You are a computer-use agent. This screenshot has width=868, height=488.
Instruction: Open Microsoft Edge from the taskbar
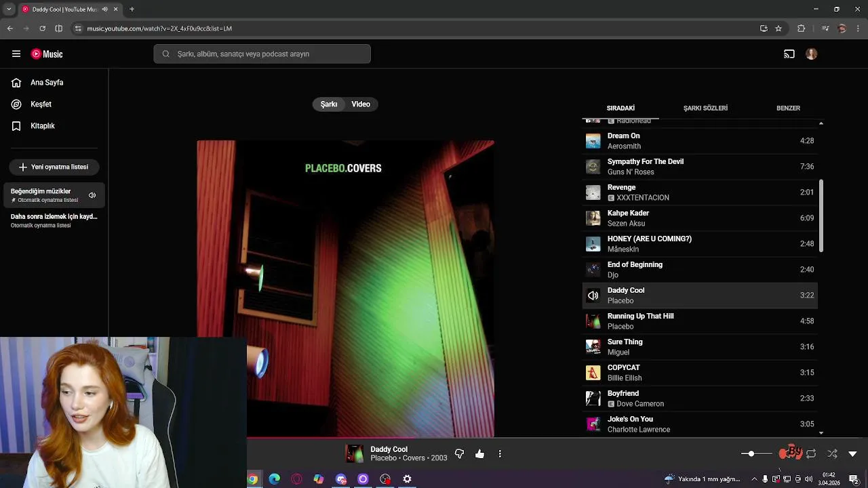[x=274, y=479]
